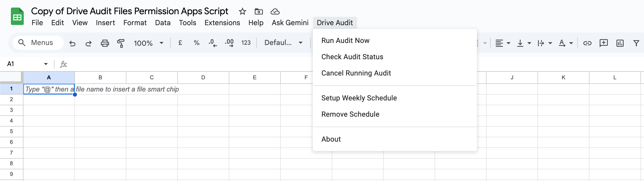
Task: Open the Google Sheets home icon
Action: click(x=17, y=17)
